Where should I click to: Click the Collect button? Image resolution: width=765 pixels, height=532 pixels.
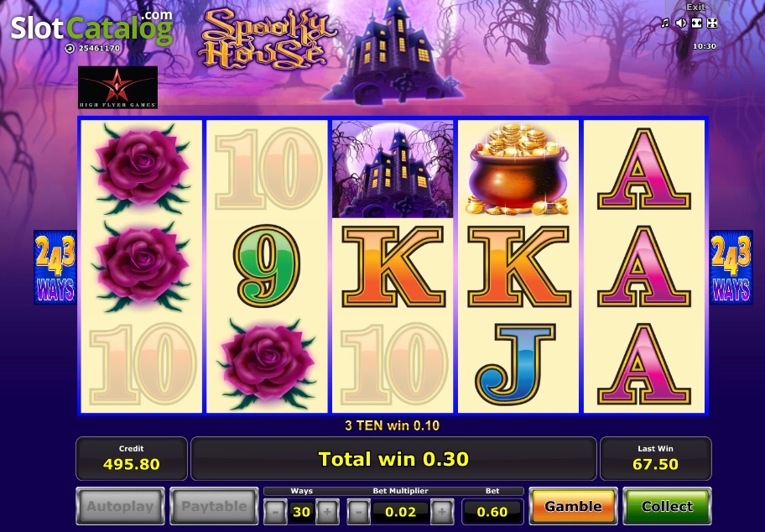coord(667,506)
